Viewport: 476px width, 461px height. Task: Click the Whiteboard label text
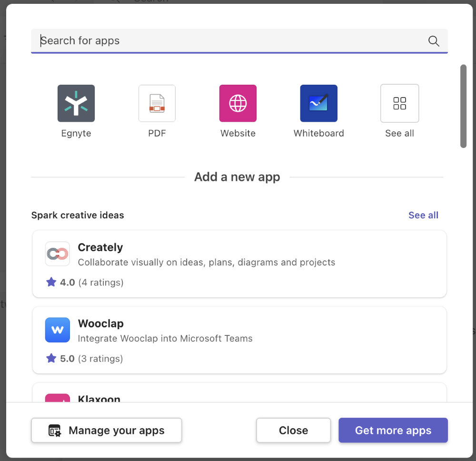pyautogui.click(x=319, y=133)
